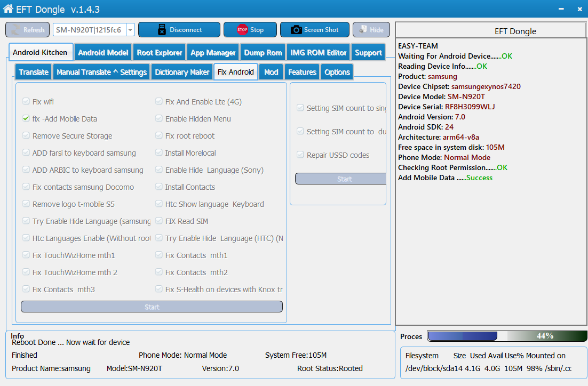
Task: Switch to the Translate sub-tab
Action: (34, 72)
